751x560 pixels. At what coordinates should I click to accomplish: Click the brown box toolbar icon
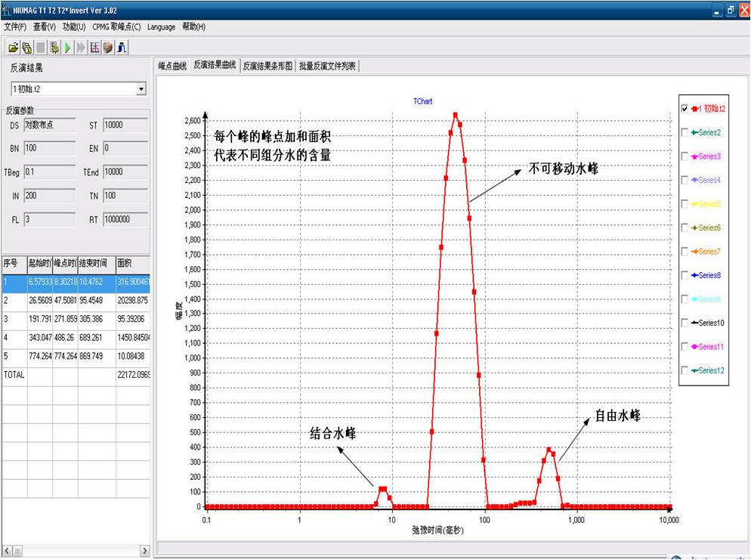(108, 48)
